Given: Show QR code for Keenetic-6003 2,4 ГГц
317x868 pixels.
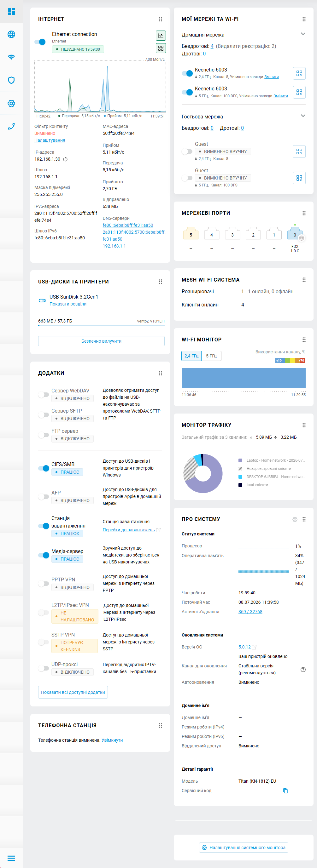Looking at the screenshot, I should click(x=299, y=73).
